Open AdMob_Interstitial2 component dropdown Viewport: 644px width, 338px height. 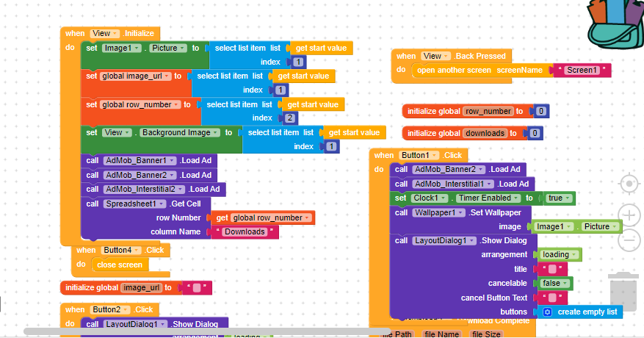pos(144,189)
